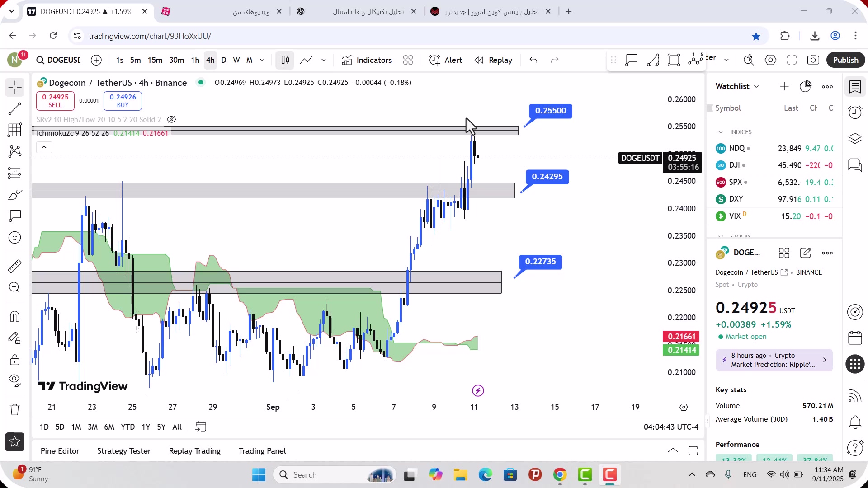Select the brush drawing tool
The height and width of the screenshot is (488, 868).
pos(14,195)
